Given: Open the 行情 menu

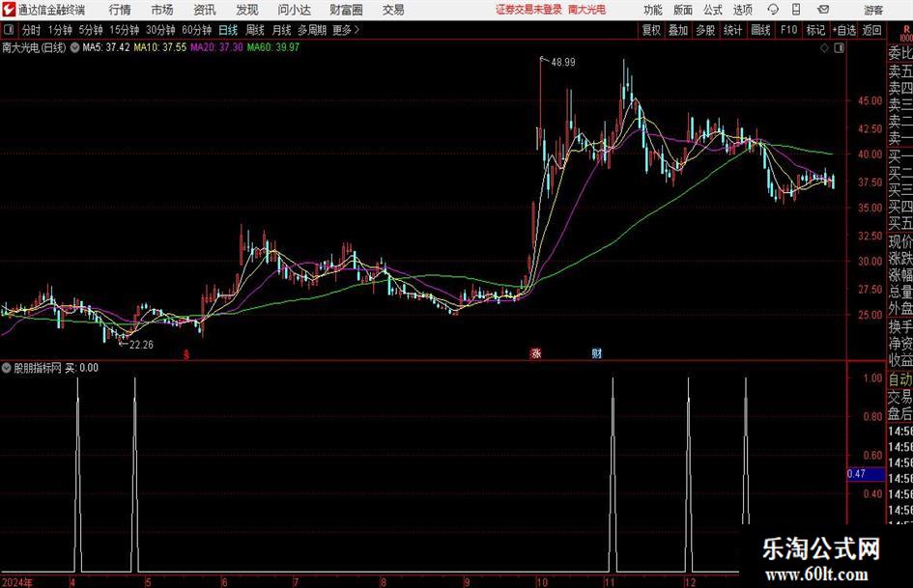Looking at the screenshot, I should 120,10.
